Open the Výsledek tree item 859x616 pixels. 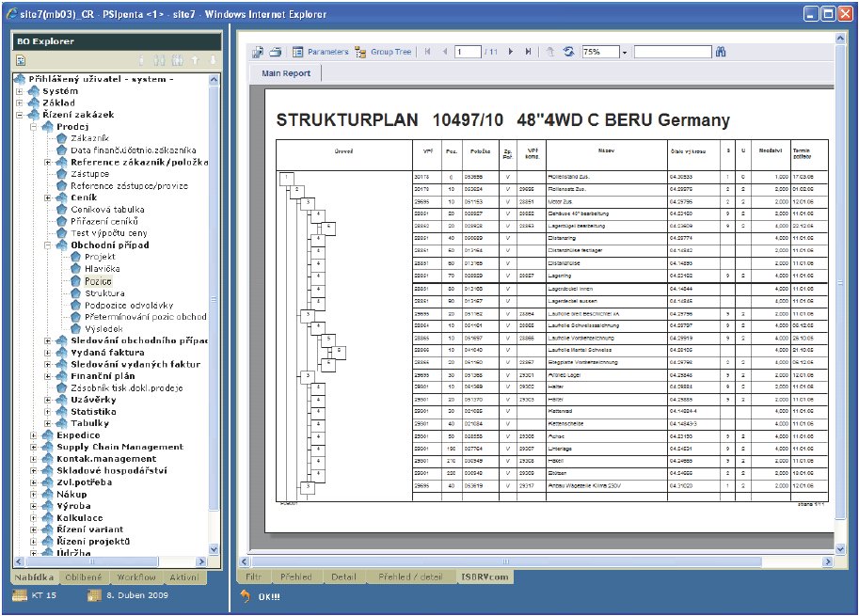point(104,329)
